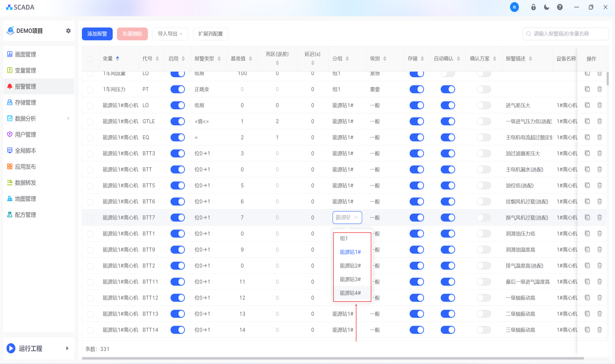Enable 确认方案 toggle for 1车间压力 row
Image resolution: width=615 pixels, height=364 pixels.
tap(484, 89)
